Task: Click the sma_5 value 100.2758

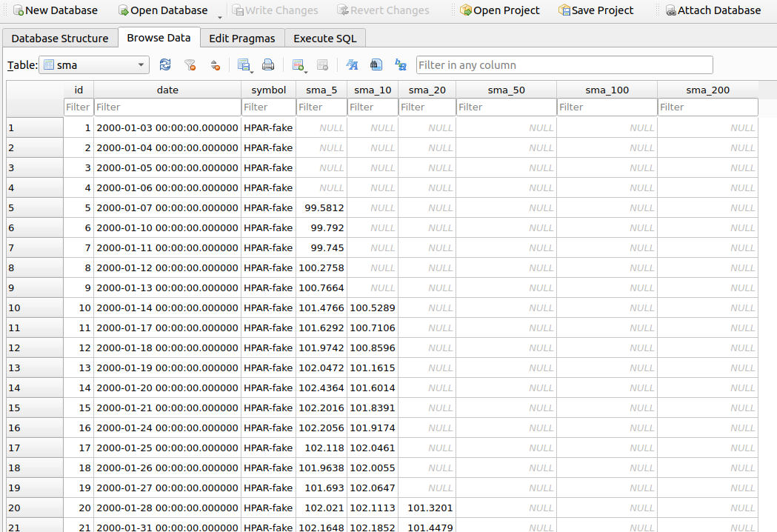Action: tap(321, 267)
